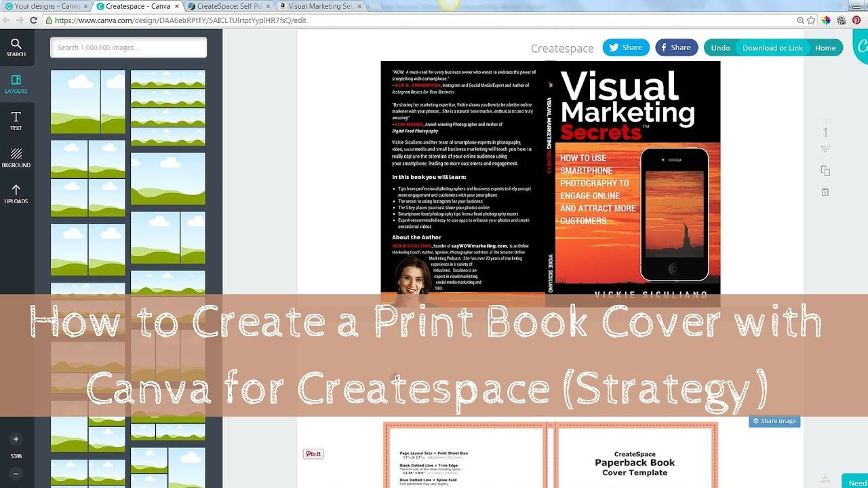The width and height of the screenshot is (868, 488).
Task: Click the zoom magnifier icon in address bar
Action: pyautogui.click(x=801, y=20)
